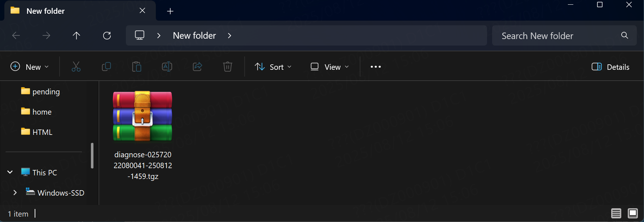The width and height of the screenshot is (644, 222).
Task: Click the 1 item status text
Action: click(x=18, y=214)
